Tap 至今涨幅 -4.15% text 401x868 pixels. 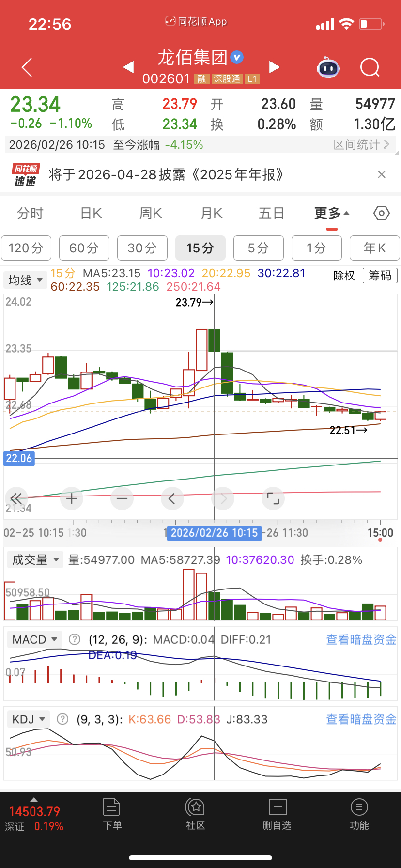158,144
